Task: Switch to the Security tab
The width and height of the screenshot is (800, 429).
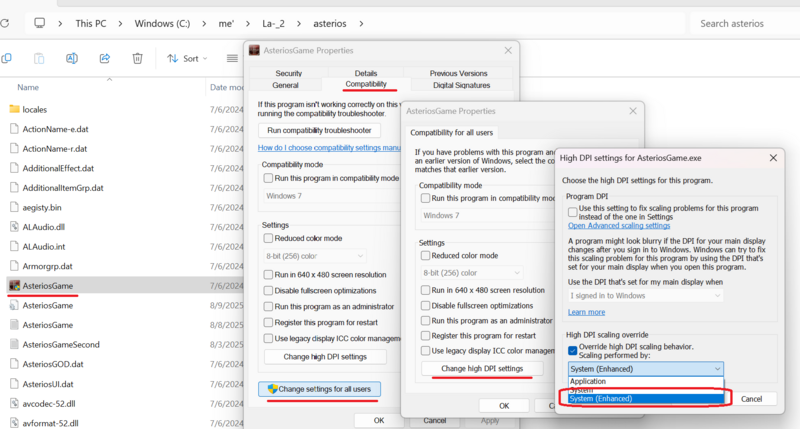Action: pos(289,73)
